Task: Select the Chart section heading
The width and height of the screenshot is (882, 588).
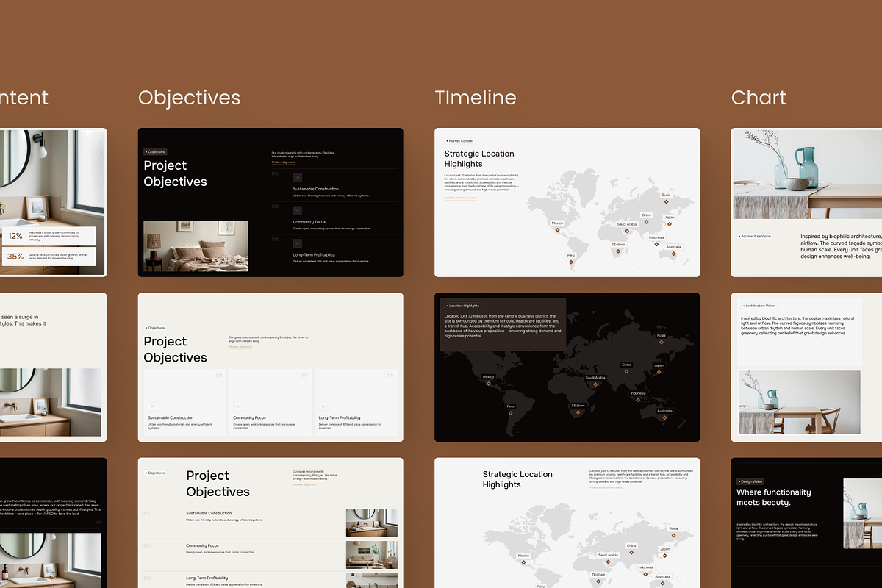Action: [x=759, y=98]
